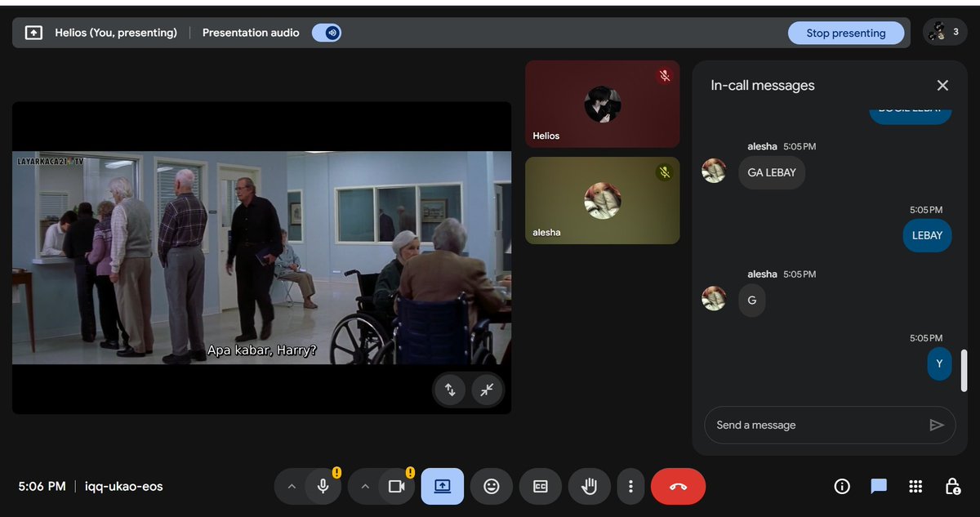Click the muted mic indicator on Helios tile
980x517 pixels.
(665, 76)
